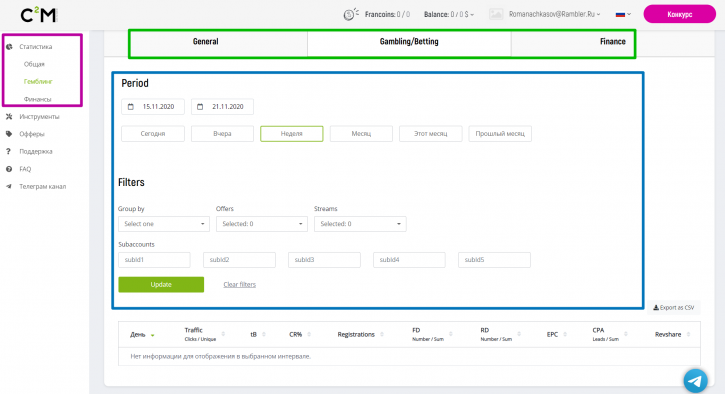Open the Офферы menu item

[32, 134]
